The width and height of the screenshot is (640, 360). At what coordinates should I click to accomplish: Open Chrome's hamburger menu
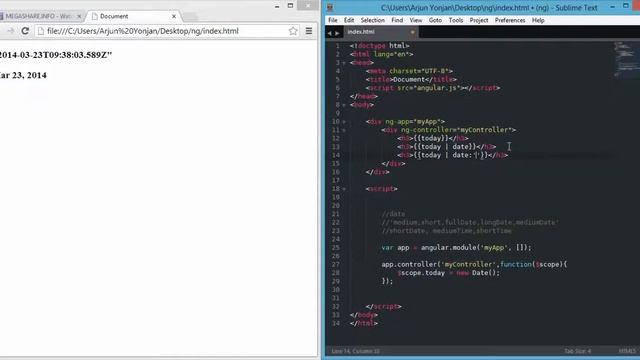click(309, 31)
